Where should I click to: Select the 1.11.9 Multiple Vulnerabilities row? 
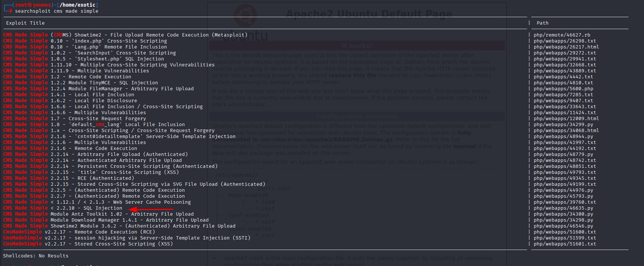tap(76, 71)
